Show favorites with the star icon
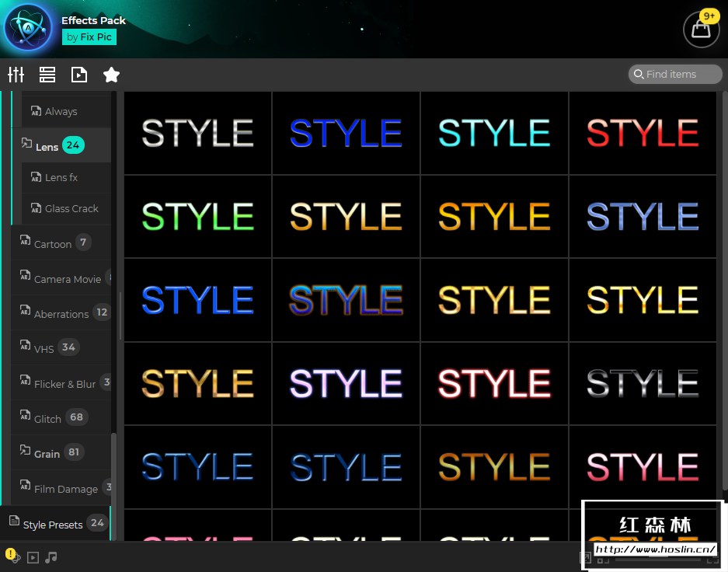The image size is (728, 572). (111, 75)
